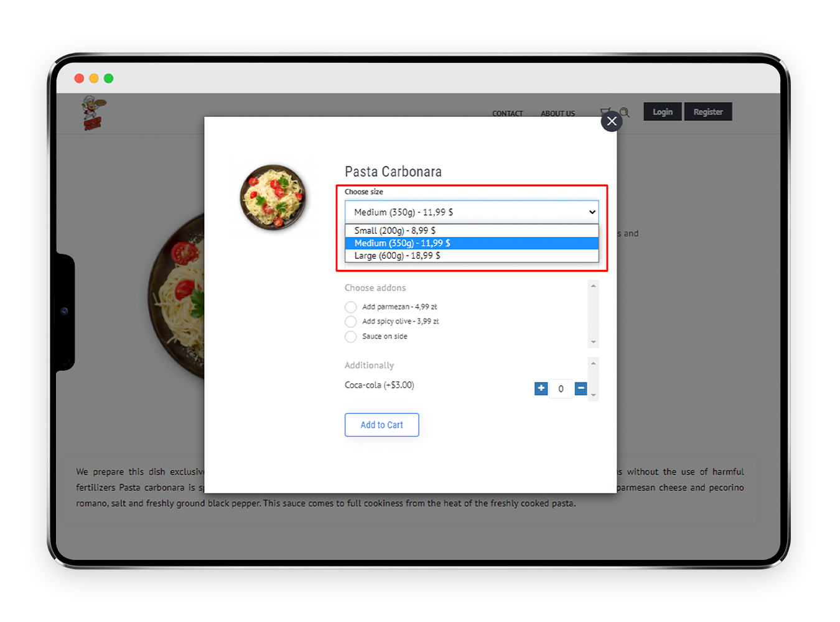Viewport: 840px width, 622px height.
Task: Click the minus icon for Coca-cola quantity
Action: [x=581, y=389]
